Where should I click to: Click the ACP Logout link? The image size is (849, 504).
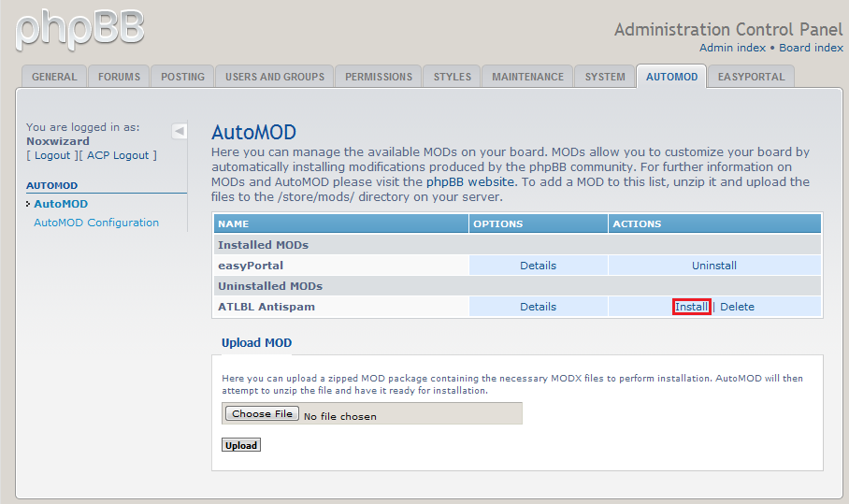(118, 155)
